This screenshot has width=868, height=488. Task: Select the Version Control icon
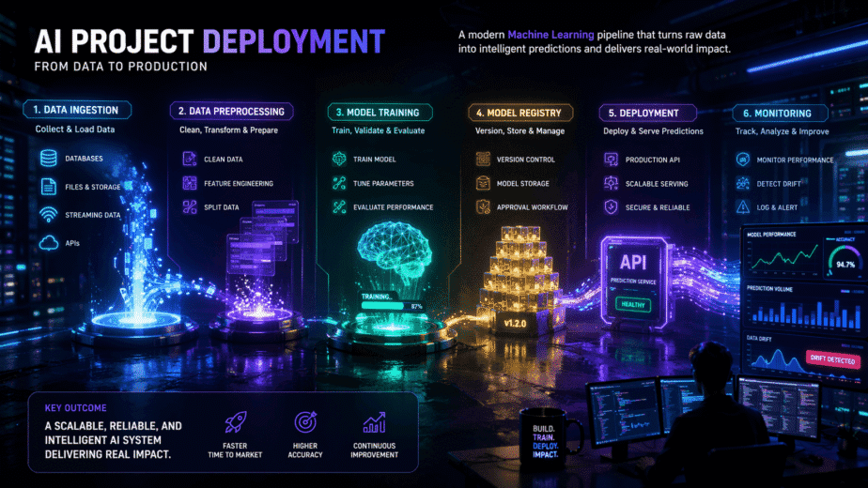[x=483, y=160]
